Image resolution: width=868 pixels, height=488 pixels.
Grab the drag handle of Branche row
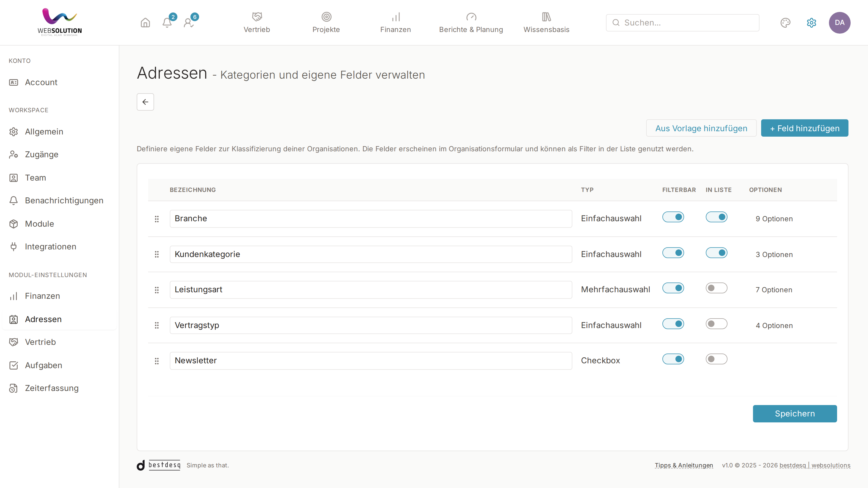point(157,219)
